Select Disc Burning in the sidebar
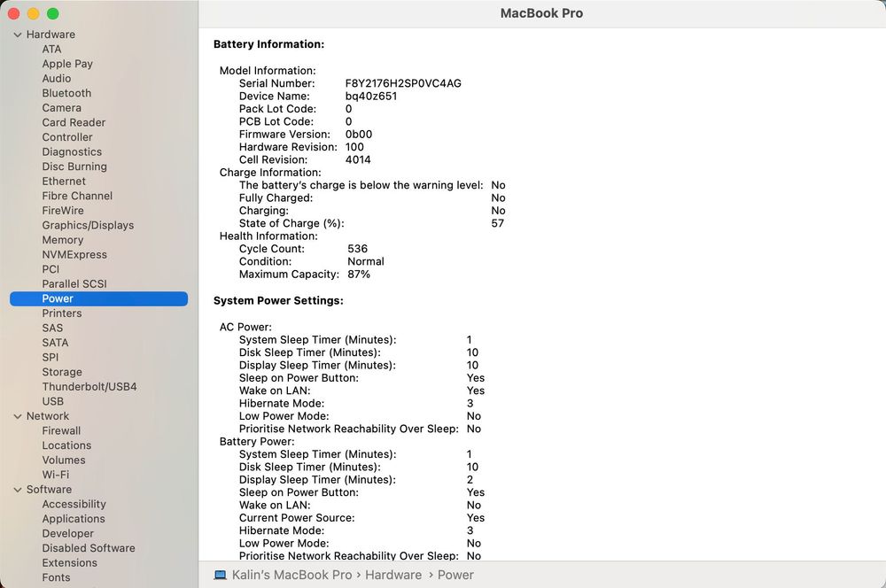Viewport: 886px width, 588px height. tap(74, 166)
